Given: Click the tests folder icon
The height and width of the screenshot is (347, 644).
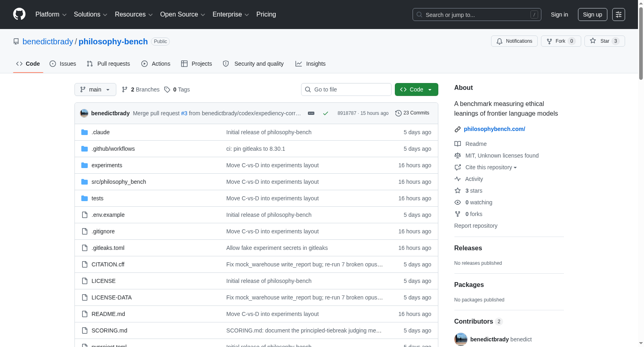Looking at the screenshot, I should 85,198.
